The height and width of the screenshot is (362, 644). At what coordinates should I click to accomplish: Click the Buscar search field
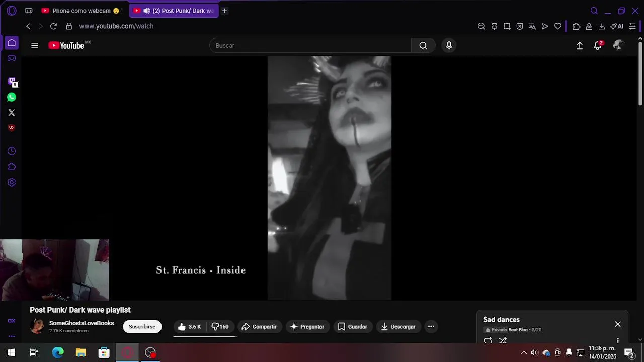coord(310,46)
